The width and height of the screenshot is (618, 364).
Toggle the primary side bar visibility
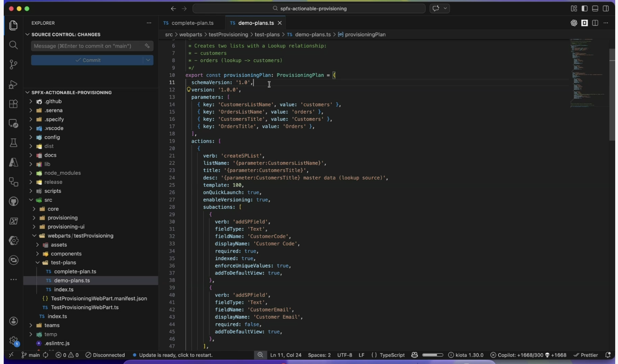coord(584,8)
